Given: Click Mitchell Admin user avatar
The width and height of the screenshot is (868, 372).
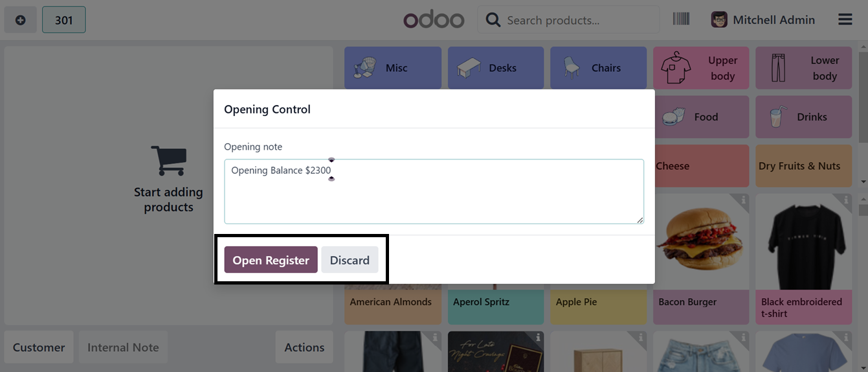Looking at the screenshot, I should [719, 19].
